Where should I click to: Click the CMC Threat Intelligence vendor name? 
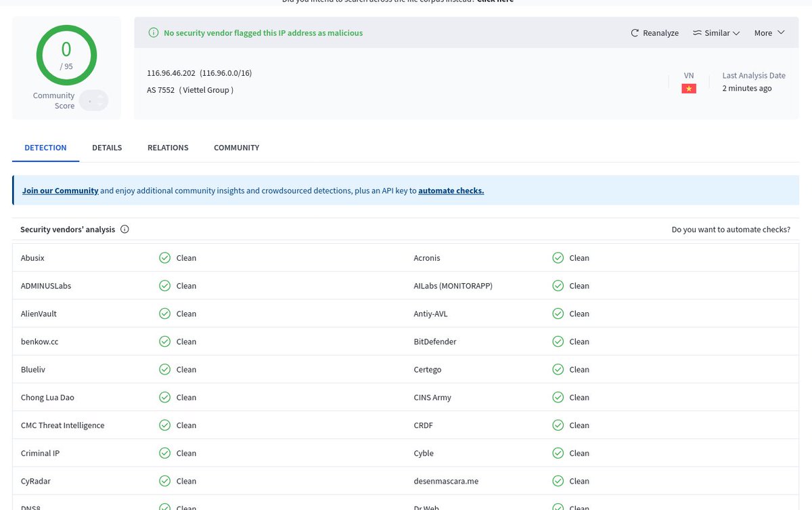(x=63, y=425)
